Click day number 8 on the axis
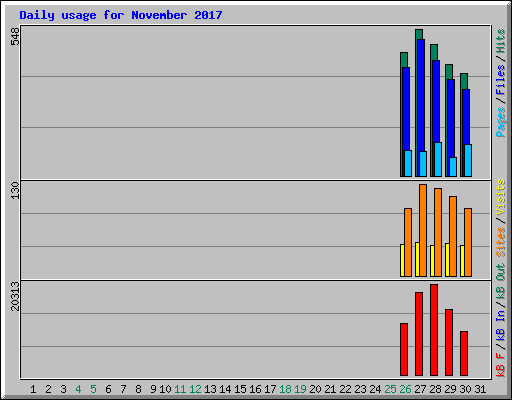The height and width of the screenshot is (400, 512). [138, 389]
